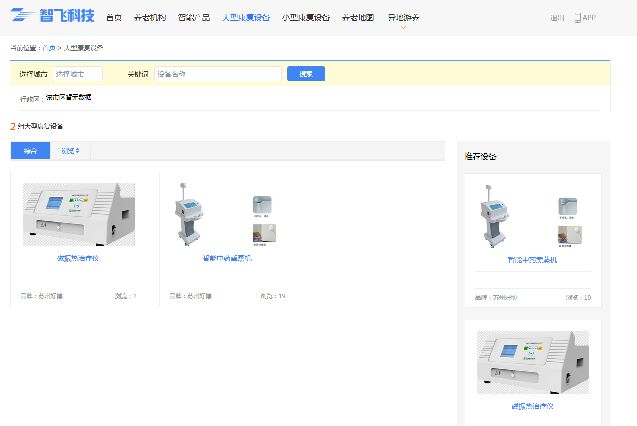Select the blue 综合 sort tab
Viewport: 637px width, 426px height.
[x=30, y=151]
